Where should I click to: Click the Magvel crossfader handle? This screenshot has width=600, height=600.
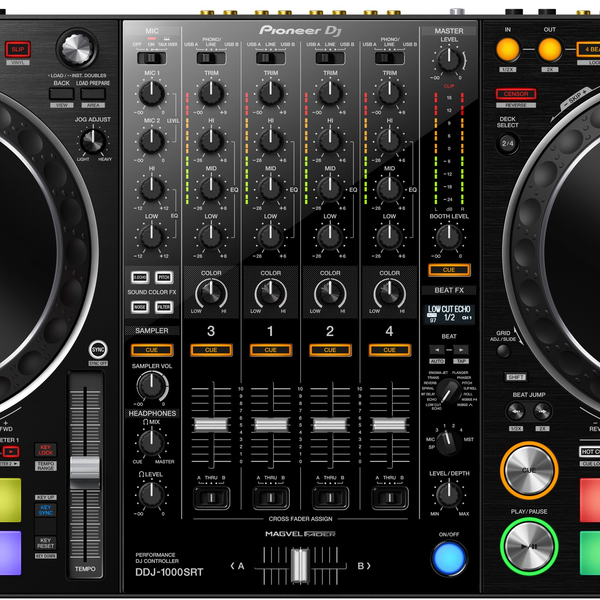(300, 566)
